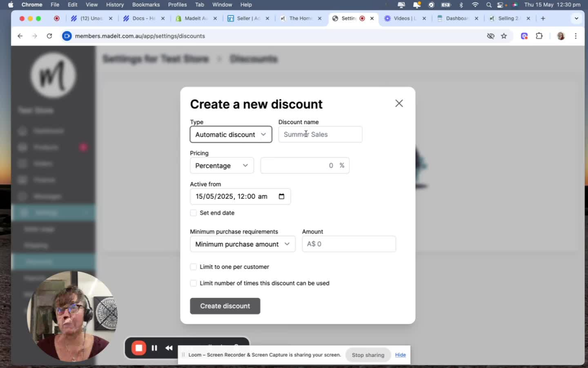Expand the Minimum purchase amount dropdown
The height and width of the screenshot is (368, 588).
coord(243,244)
